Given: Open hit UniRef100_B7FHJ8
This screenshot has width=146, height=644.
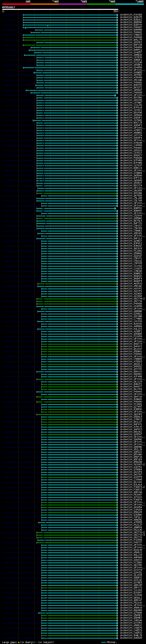Looking at the screenshot, I should 131,108.
